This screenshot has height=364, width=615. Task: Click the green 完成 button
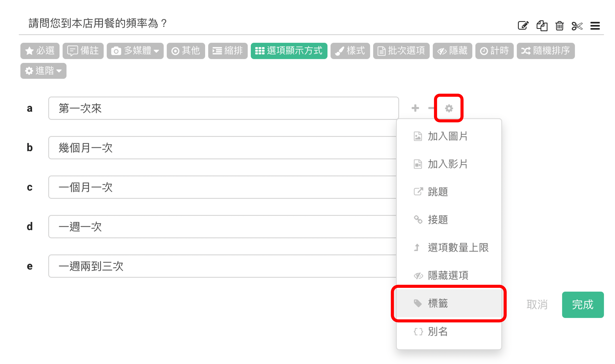click(583, 305)
